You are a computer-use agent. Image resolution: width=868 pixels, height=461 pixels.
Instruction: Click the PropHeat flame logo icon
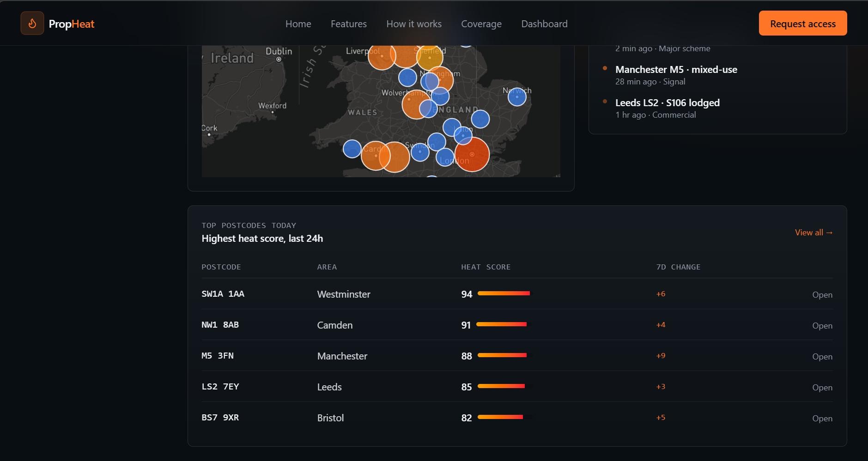coord(32,24)
